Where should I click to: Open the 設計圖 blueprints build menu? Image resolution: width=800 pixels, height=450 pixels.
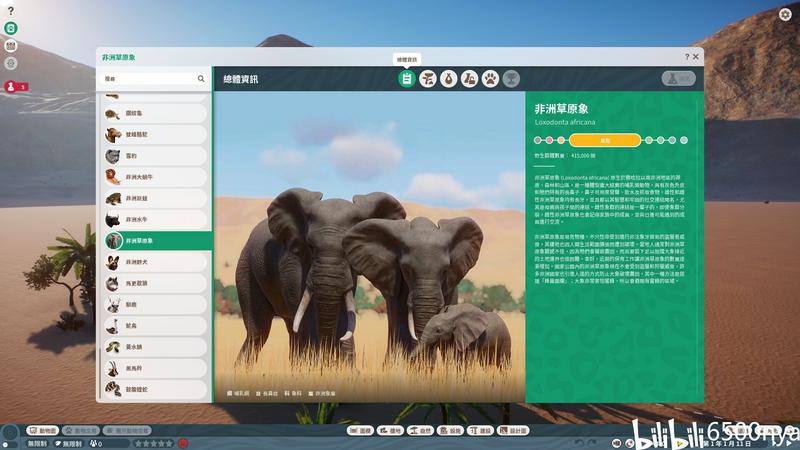tap(514, 431)
